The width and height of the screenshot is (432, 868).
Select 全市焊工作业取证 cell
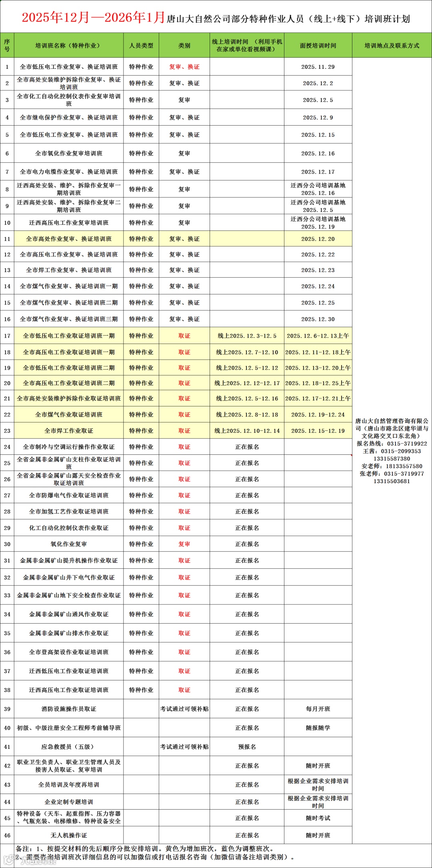point(69,430)
